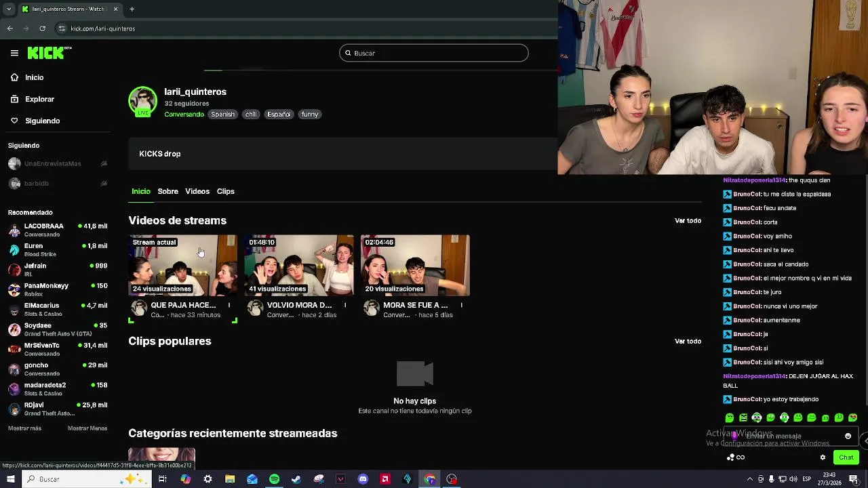Viewport: 868px width, 488px height.
Task: Click the Español tag
Action: 279,115
